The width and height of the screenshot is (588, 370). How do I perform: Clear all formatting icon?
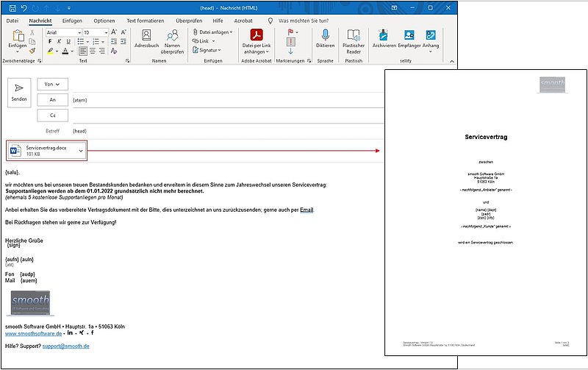pyautogui.click(x=114, y=51)
